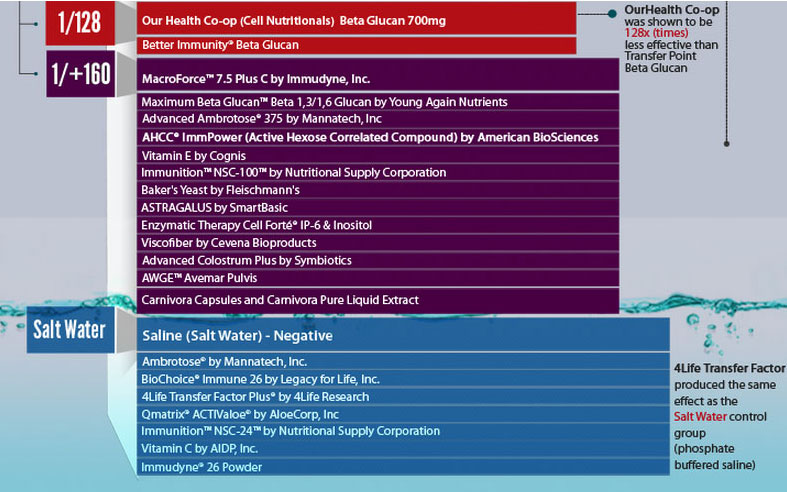Click the Salt Water blue label box

pyautogui.click(x=70, y=329)
